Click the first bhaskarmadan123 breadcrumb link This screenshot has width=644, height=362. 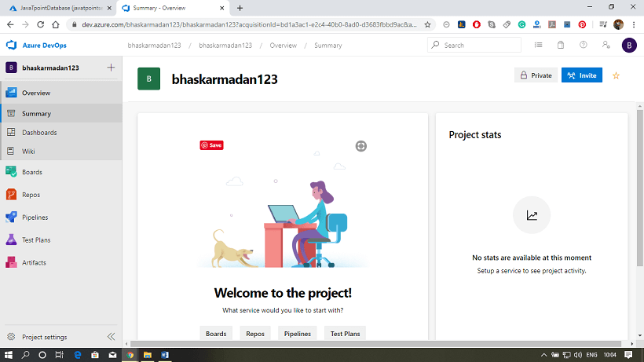[x=154, y=45]
